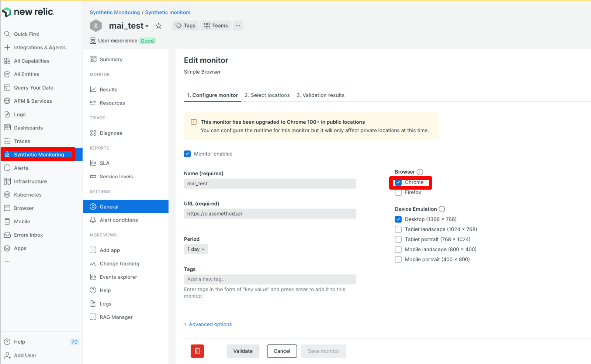
Task: Enable Mobile landscape (800 × 400)
Action: [398, 249]
